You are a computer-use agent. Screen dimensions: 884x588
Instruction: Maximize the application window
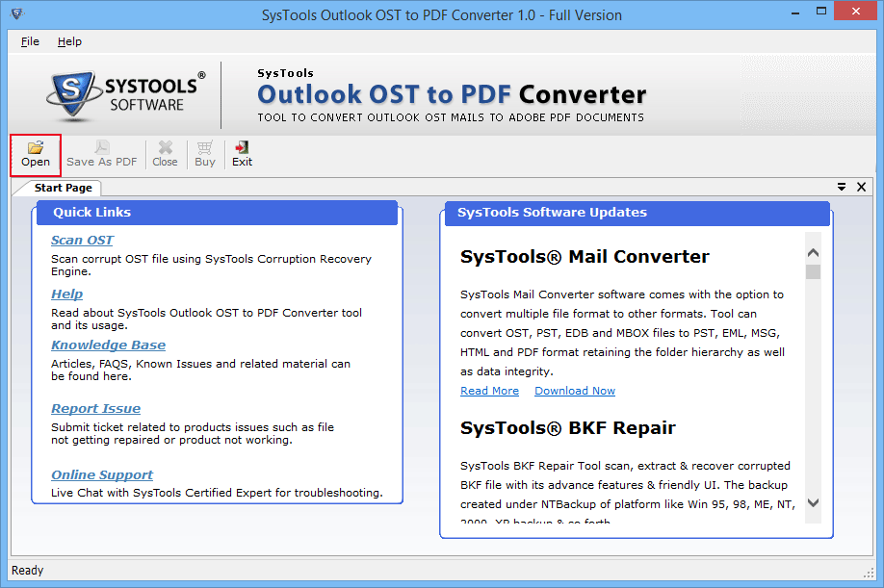(x=821, y=12)
